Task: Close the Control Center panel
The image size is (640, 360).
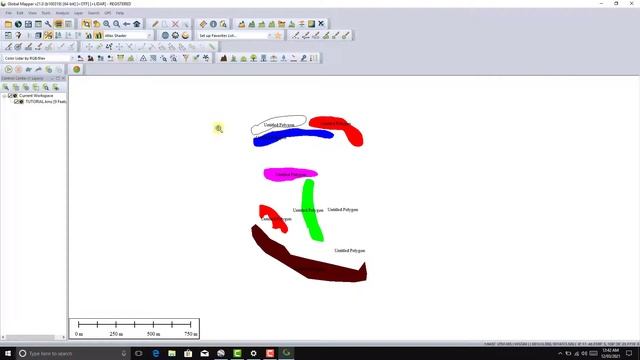Action: tap(63, 78)
